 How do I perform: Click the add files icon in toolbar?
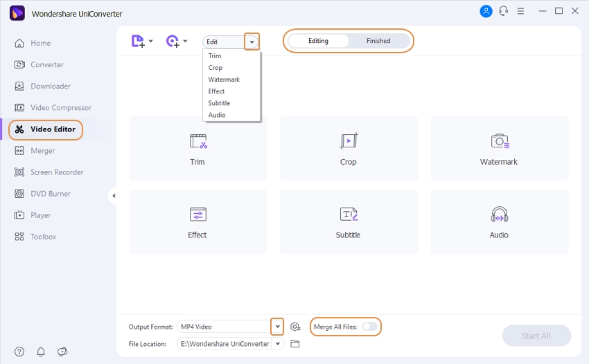point(138,42)
